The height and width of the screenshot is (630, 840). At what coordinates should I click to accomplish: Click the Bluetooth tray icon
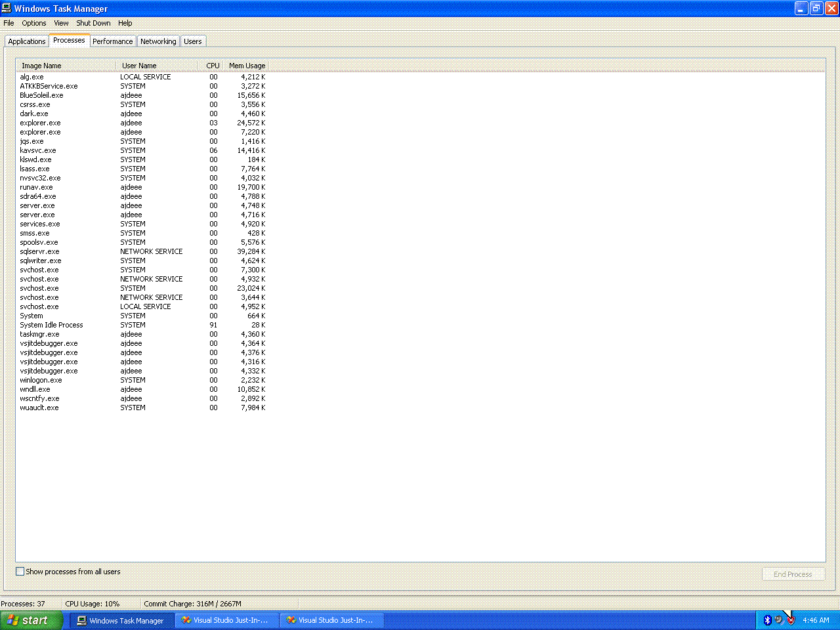pyautogui.click(x=767, y=620)
